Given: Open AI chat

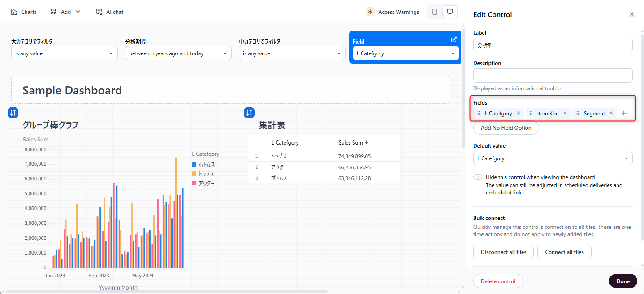Looking at the screenshot, I should [110, 12].
